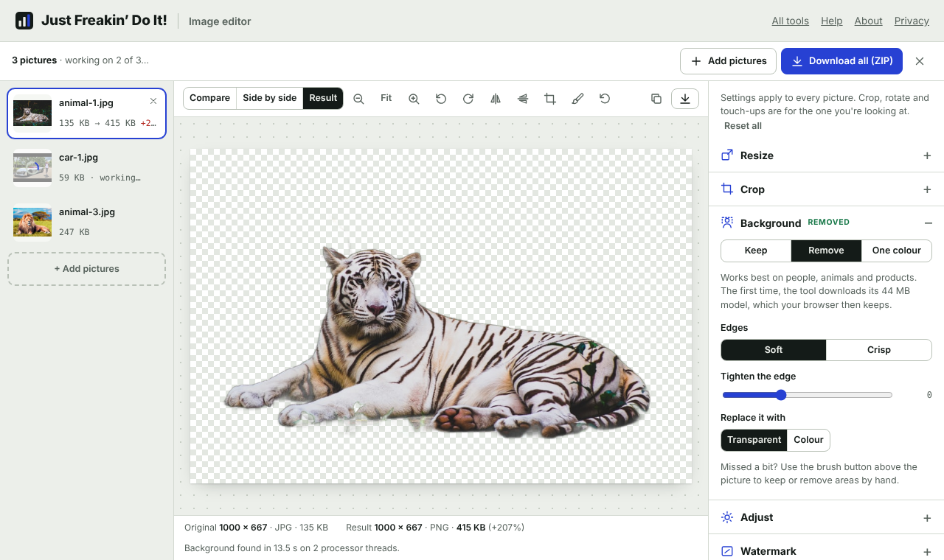Flip the picture horizontally
Screen dimensions: 944x560
496,99
